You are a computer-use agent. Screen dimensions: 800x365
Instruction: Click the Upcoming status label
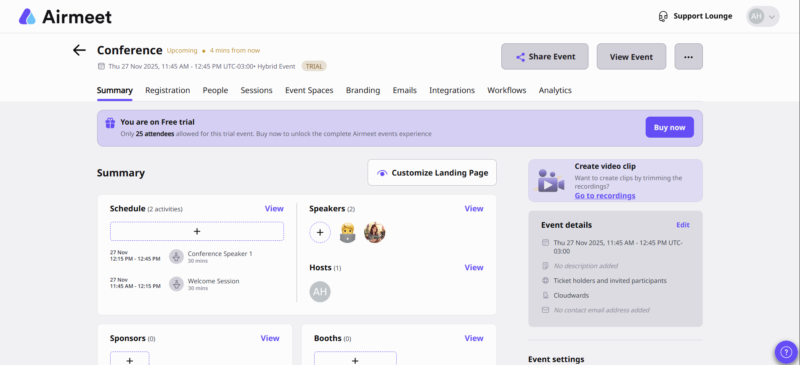click(182, 51)
